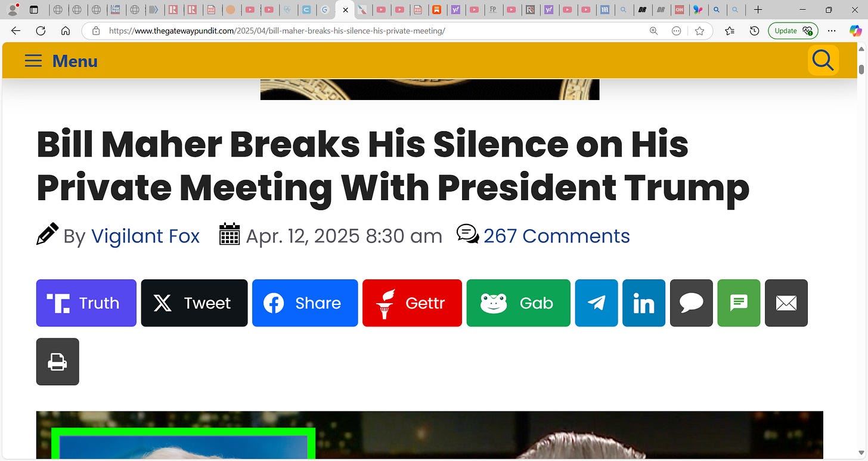Open the tab actions menu
The height and width of the screenshot is (461, 868).
point(33,10)
